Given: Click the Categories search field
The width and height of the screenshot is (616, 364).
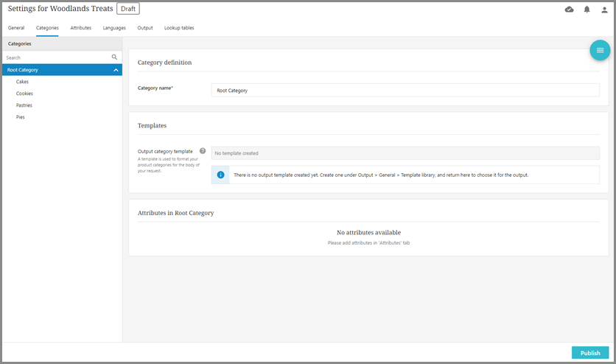Looking at the screenshot, I should [x=55, y=57].
